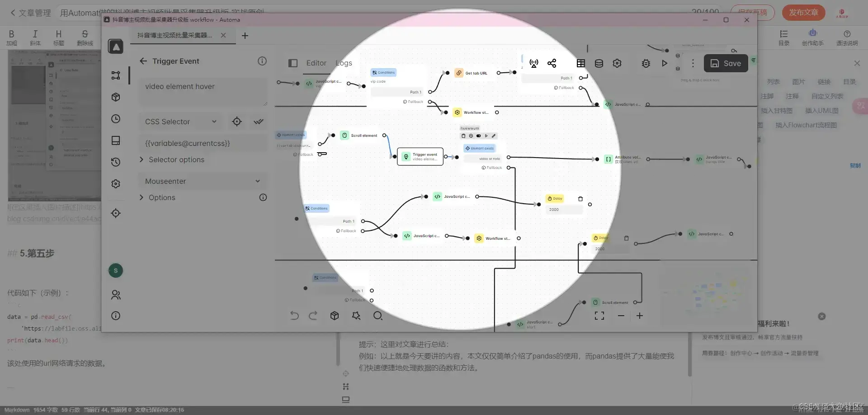Open the Storage icon in Automa sidebar

coord(116,140)
